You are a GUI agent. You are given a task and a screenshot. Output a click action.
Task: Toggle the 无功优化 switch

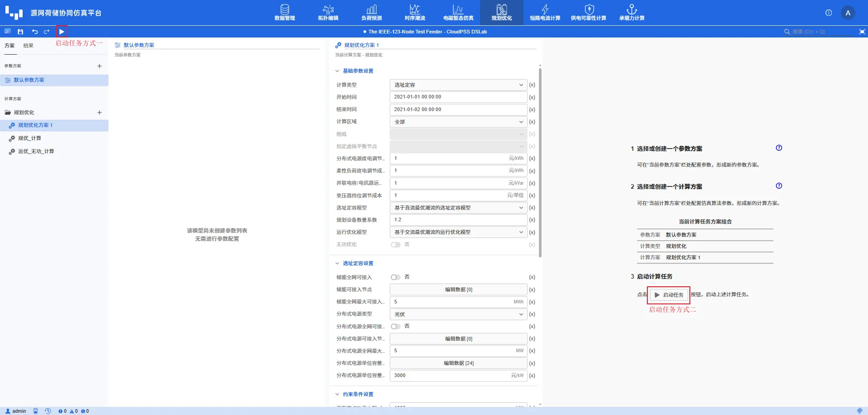[396, 245]
